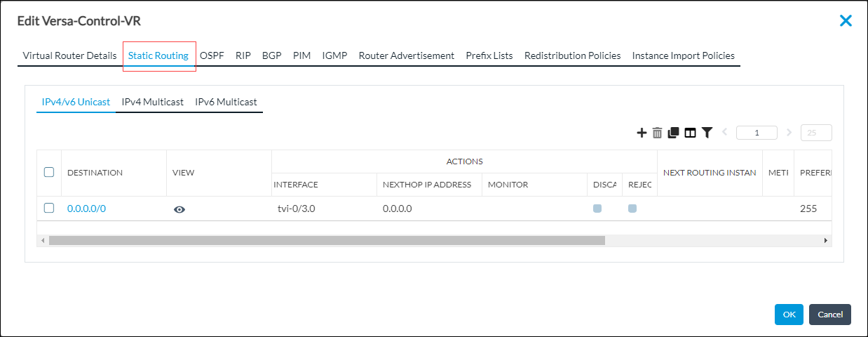Switch to BGP tab
Image resolution: width=868 pixels, height=337 pixels.
tap(271, 55)
